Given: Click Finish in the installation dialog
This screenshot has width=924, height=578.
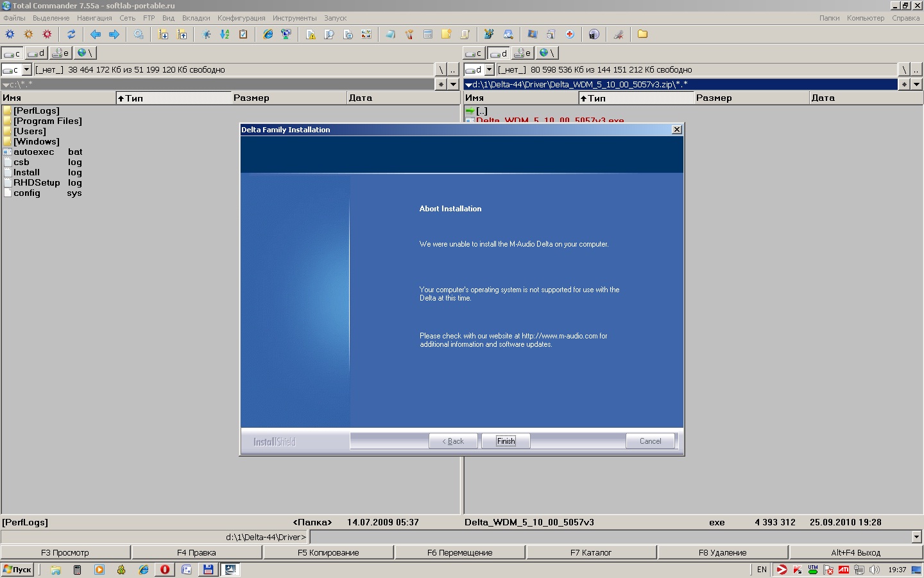Looking at the screenshot, I should [506, 441].
